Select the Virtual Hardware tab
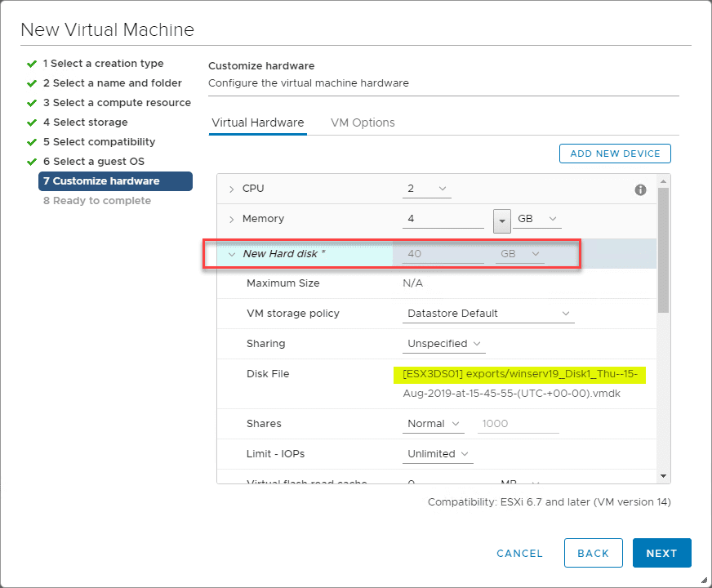The height and width of the screenshot is (588, 712). 257,122
